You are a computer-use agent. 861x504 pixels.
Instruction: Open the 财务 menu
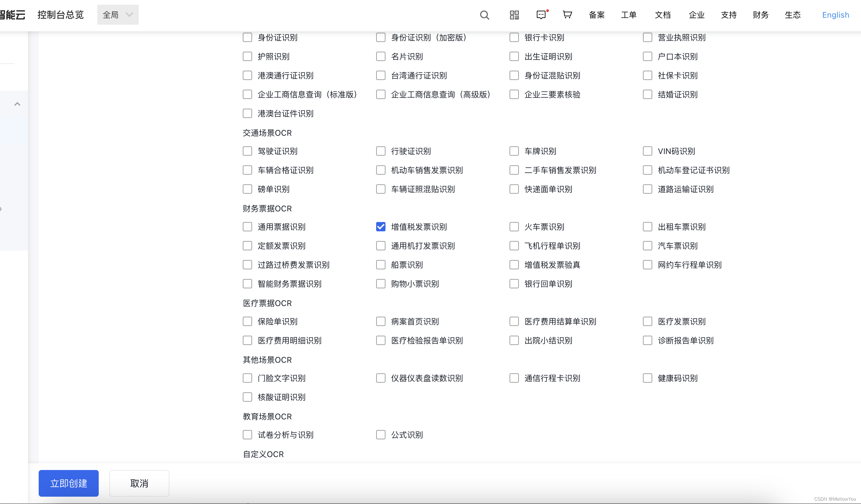coord(761,15)
